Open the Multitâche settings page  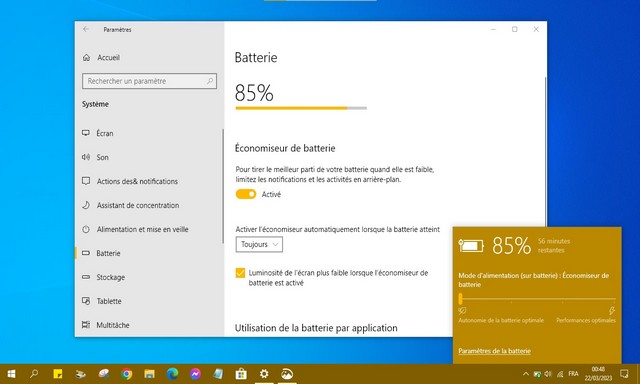click(x=106, y=325)
